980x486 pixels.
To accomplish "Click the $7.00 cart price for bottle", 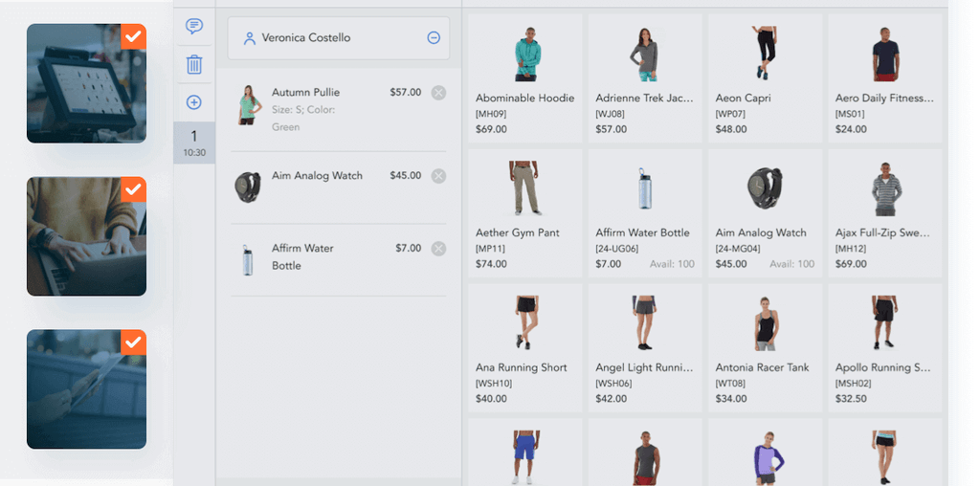I will click(x=409, y=248).
